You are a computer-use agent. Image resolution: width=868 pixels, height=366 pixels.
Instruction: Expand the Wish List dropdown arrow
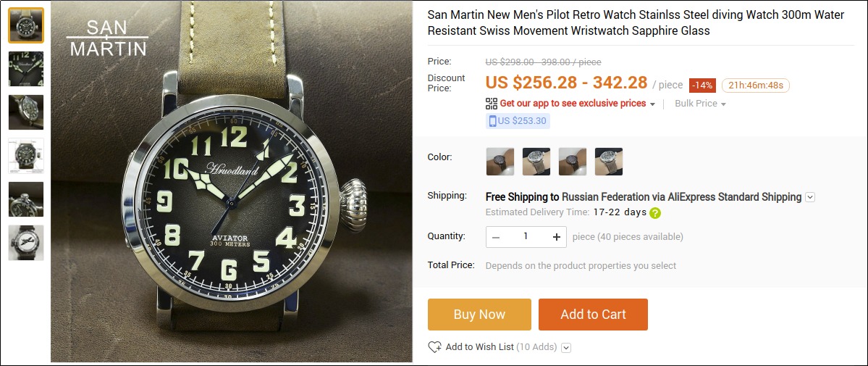566,348
